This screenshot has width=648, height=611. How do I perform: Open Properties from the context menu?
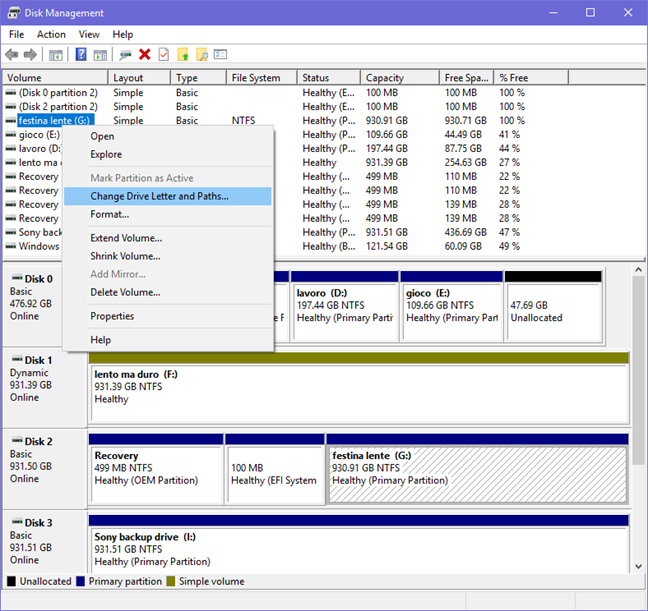coord(168,316)
